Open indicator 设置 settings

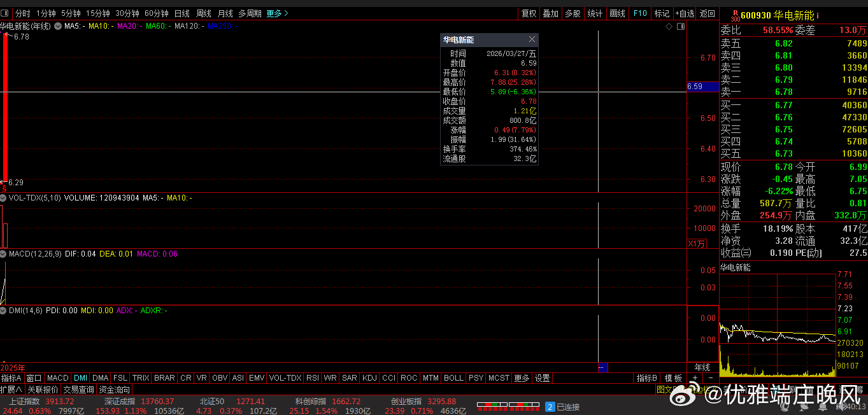[x=542, y=378]
